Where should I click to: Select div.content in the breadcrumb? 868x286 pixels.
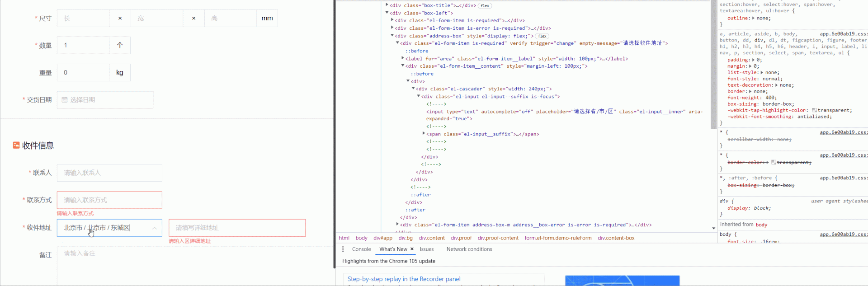pos(432,238)
